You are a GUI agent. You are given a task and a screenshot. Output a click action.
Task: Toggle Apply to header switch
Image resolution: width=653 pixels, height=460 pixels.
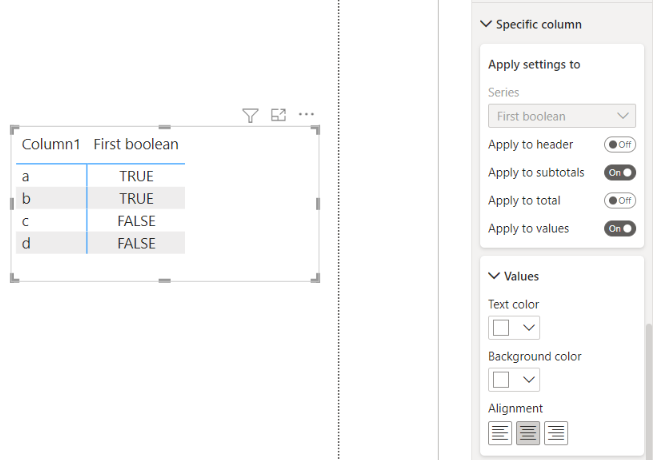coord(620,144)
